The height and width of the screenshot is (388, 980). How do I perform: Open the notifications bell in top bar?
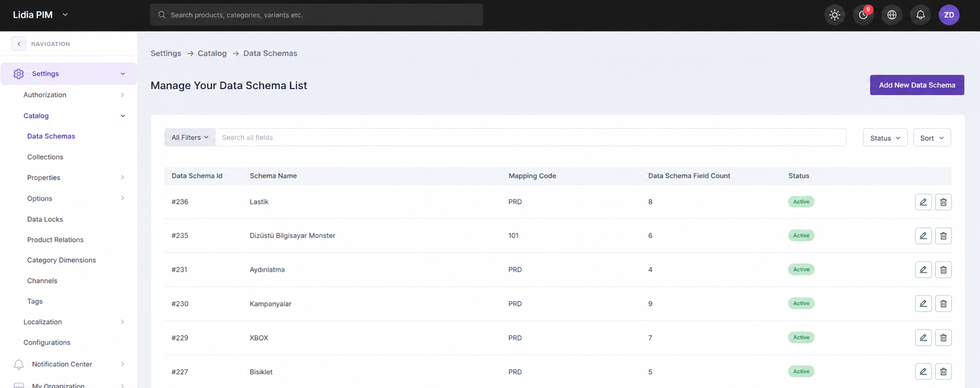tap(920, 15)
